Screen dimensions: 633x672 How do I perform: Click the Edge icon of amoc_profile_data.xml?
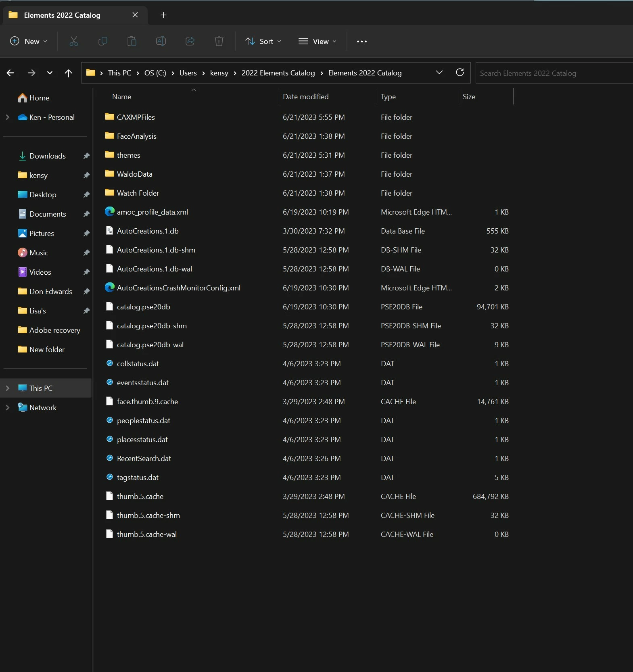point(110,211)
